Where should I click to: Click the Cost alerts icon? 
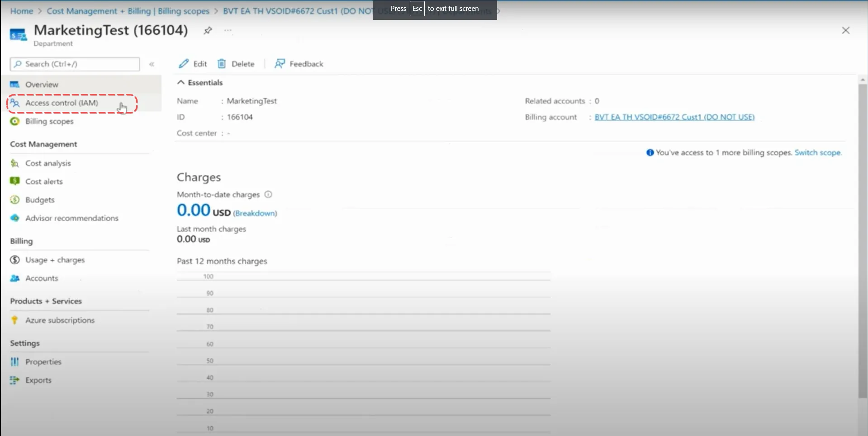(15, 181)
